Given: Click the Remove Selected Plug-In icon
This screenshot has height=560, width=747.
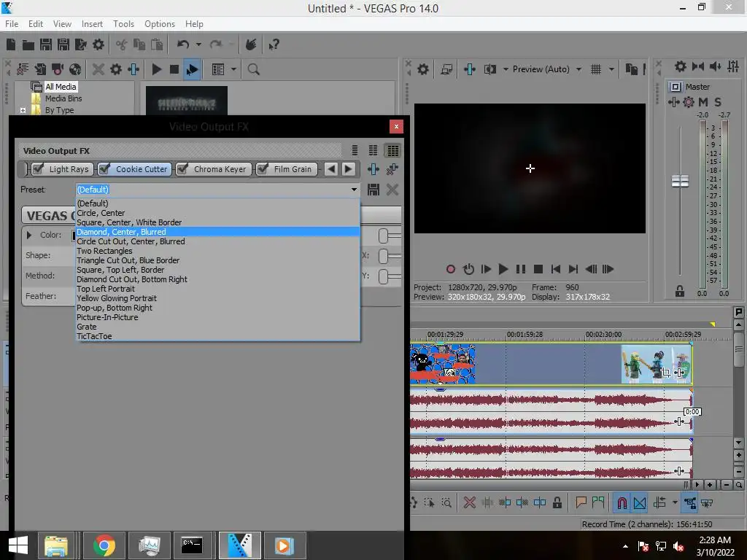Looking at the screenshot, I should (x=392, y=169).
